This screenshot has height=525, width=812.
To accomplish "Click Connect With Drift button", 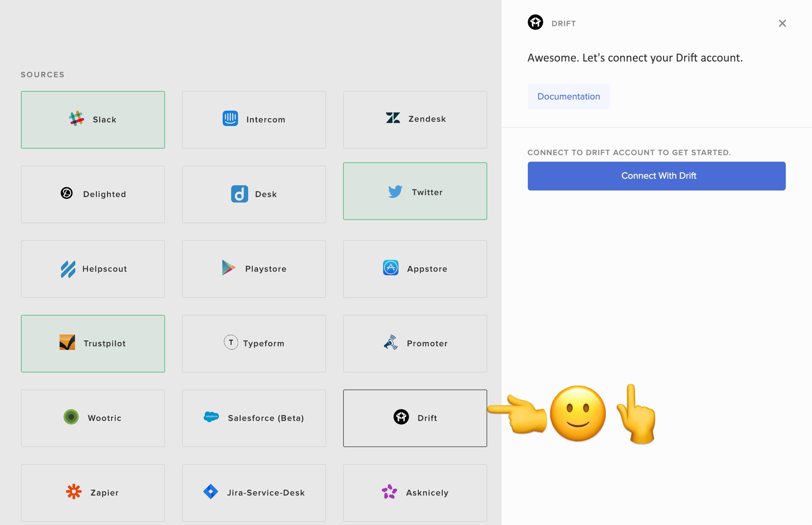I will [656, 176].
